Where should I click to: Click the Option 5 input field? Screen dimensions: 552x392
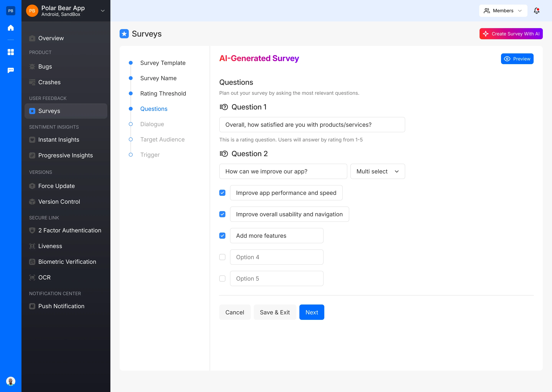click(276, 278)
